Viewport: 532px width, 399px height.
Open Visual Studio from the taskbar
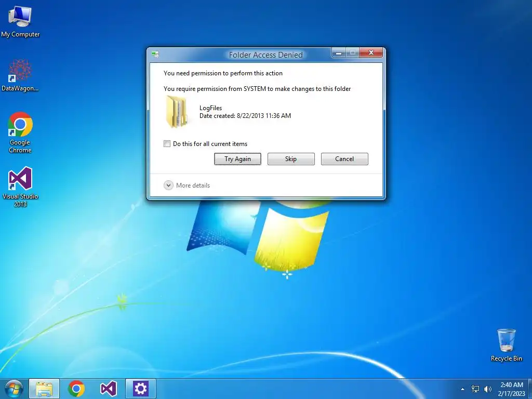point(109,389)
